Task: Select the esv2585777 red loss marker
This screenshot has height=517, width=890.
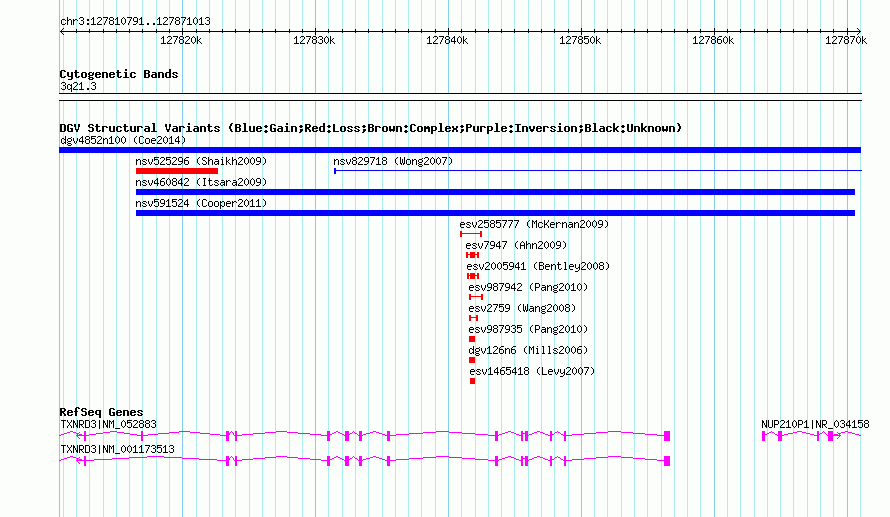Action: pyautogui.click(x=471, y=234)
